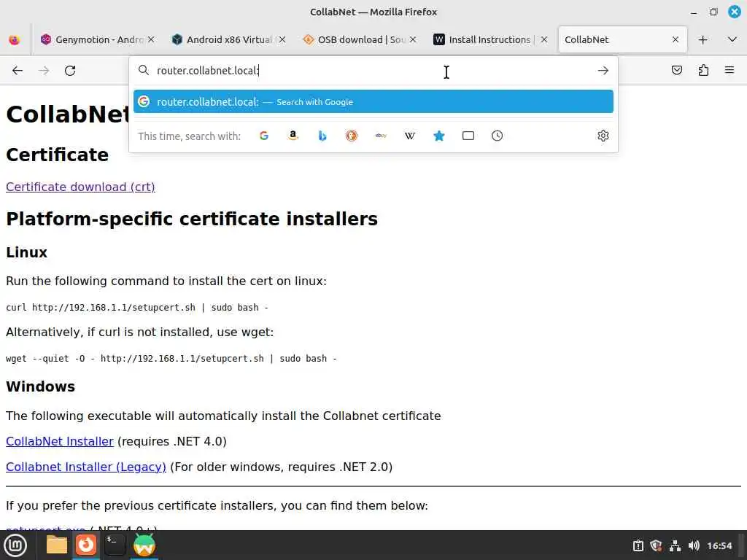Open the green app icon in the taskbar

pos(144,545)
